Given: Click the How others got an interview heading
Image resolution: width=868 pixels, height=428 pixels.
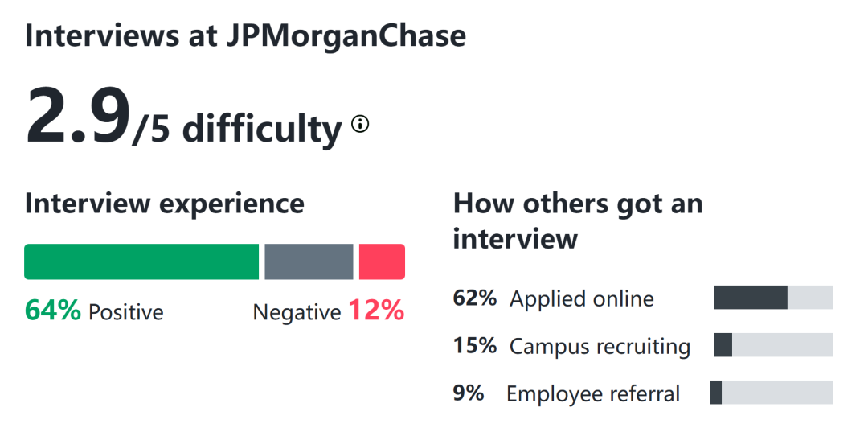Looking at the screenshot, I should tap(578, 221).
